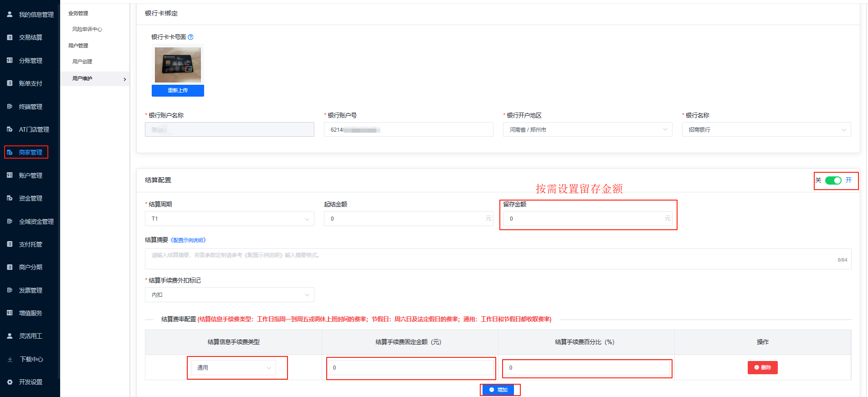The height and width of the screenshot is (397, 868).
Task: Click the bank card photo thumbnail
Action: (178, 65)
